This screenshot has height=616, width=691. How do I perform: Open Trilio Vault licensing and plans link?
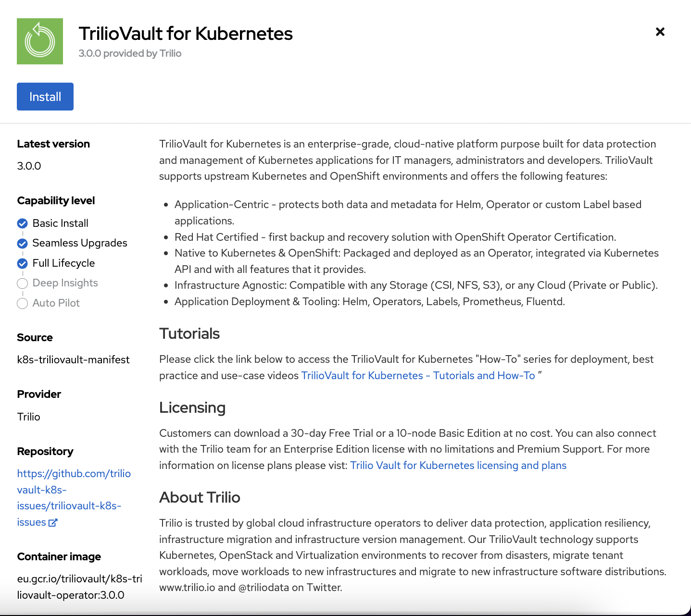click(458, 466)
